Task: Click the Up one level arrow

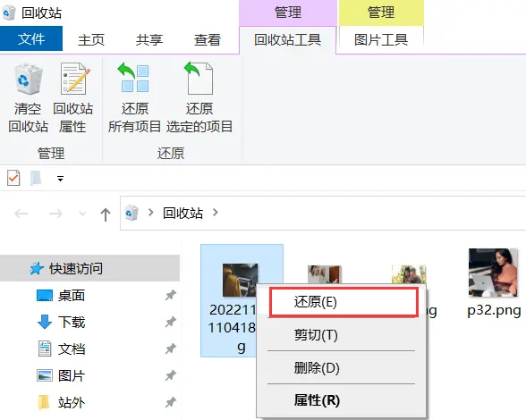Action: point(106,214)
